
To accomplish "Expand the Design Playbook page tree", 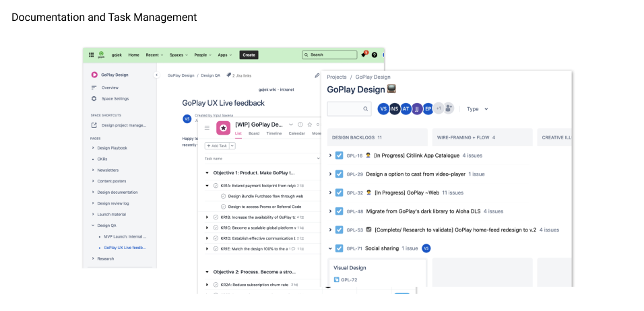I will 93,147.
